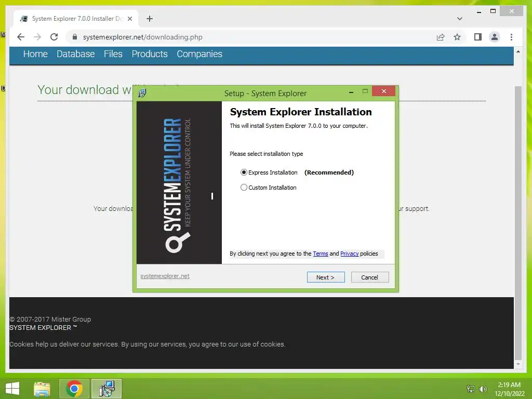The height and width of the screenshot is (399, 532).
Task: Go back in Chrome browser
Action: pos(21,37)
